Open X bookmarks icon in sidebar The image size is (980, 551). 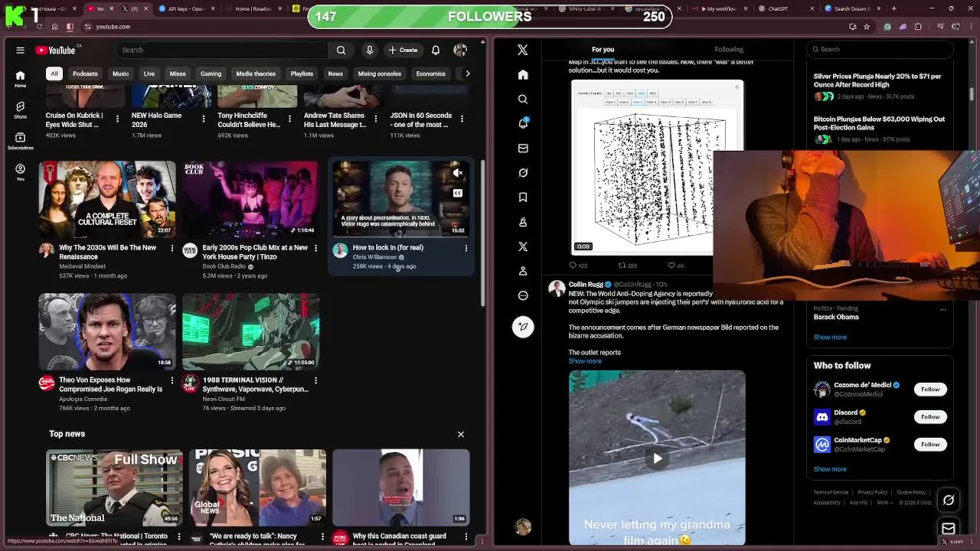[523, 197]
